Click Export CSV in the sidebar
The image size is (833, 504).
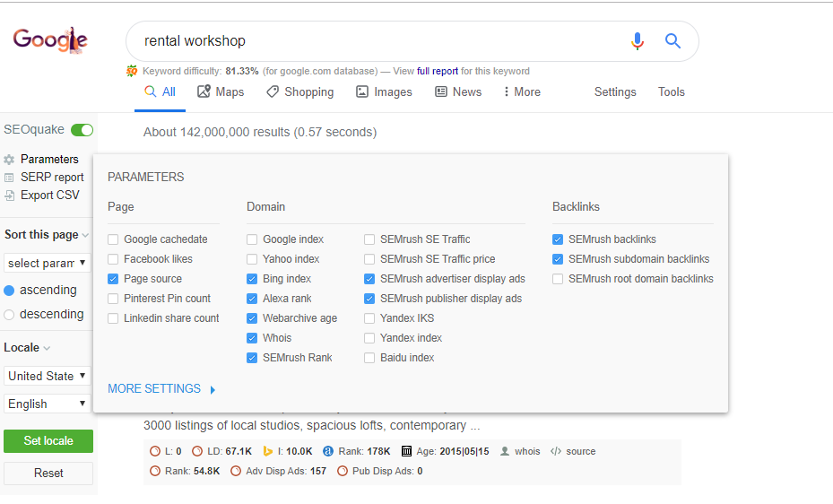[x=49, y=195]
